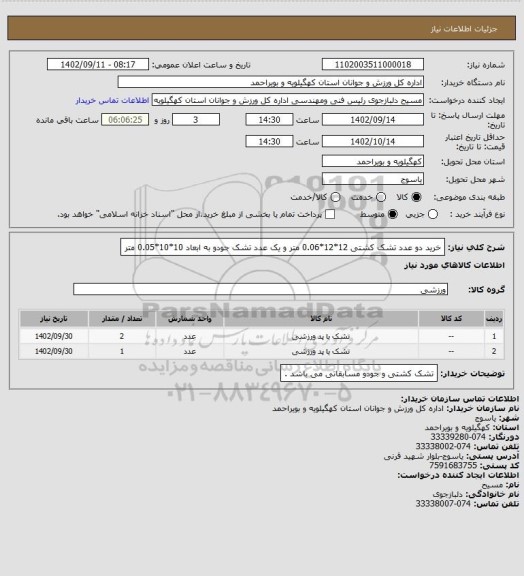
Task: Click the creator phone 33338007-074
Action: [443, 504]
